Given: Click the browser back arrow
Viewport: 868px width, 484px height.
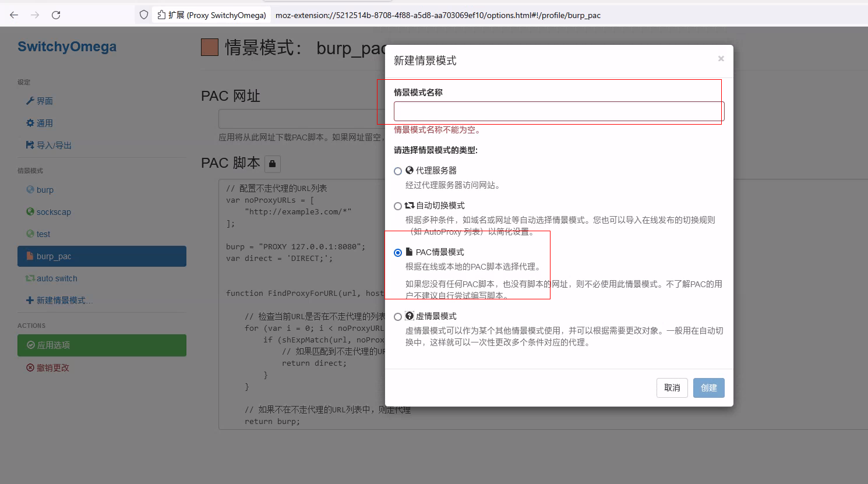Looking at the screenshot, I should click(14, 15).
